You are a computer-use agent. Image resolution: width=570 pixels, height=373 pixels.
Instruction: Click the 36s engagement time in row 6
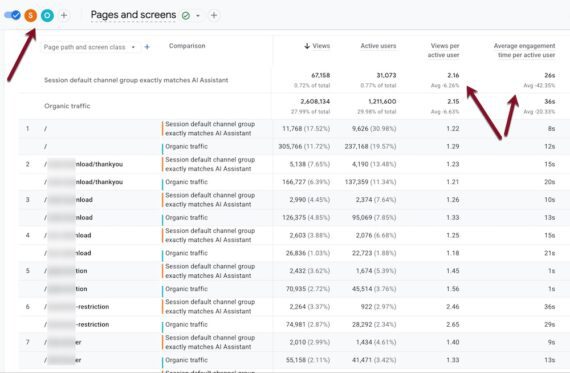point(550,306)
